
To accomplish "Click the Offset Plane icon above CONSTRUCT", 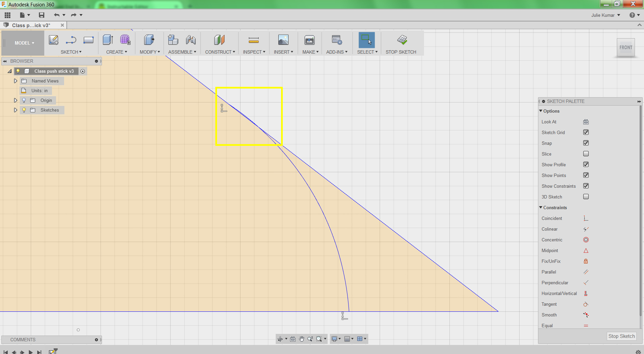I will 219,40.
